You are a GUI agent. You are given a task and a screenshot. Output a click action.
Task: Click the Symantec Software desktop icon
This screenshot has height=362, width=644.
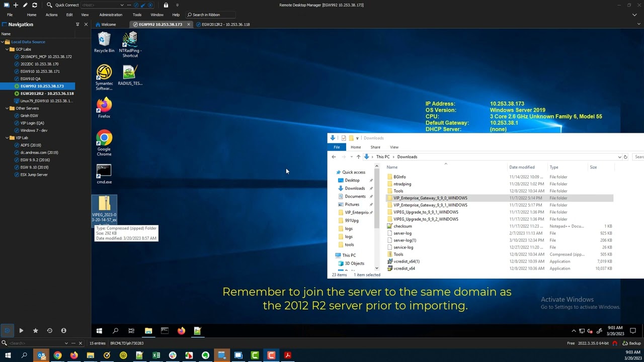[x=104, y=77]
